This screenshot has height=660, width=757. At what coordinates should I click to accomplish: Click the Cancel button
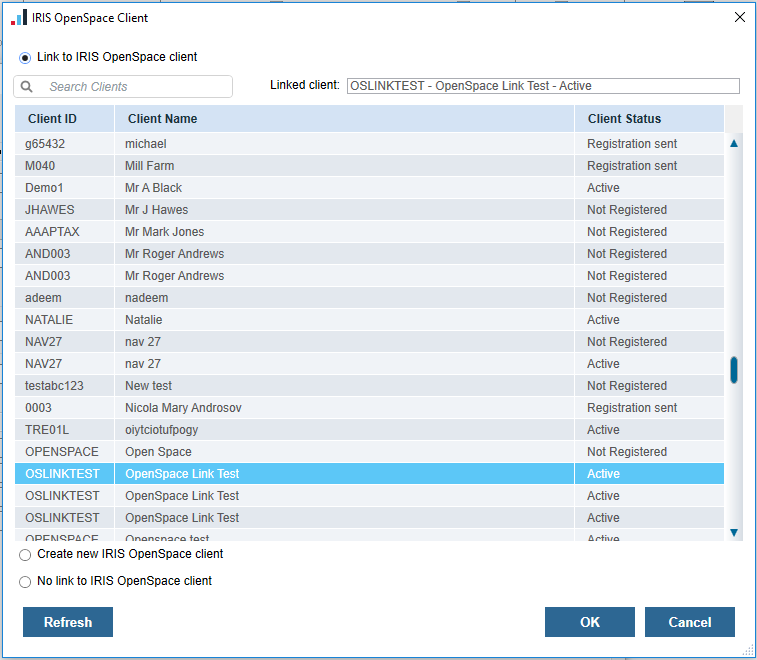[x=690, y=622]
